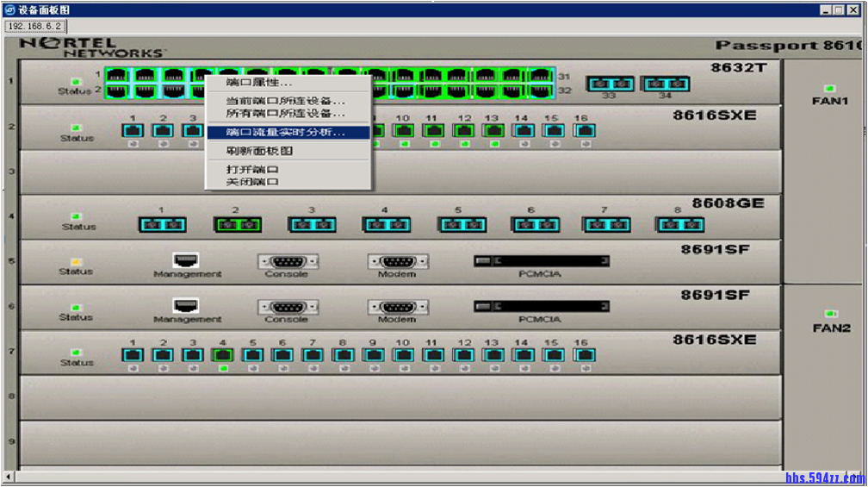The height and width of the screenshot is (487, 868).
Task: Click PCMCIA slot on slot 6 8691SF
Action: (542, 306)
